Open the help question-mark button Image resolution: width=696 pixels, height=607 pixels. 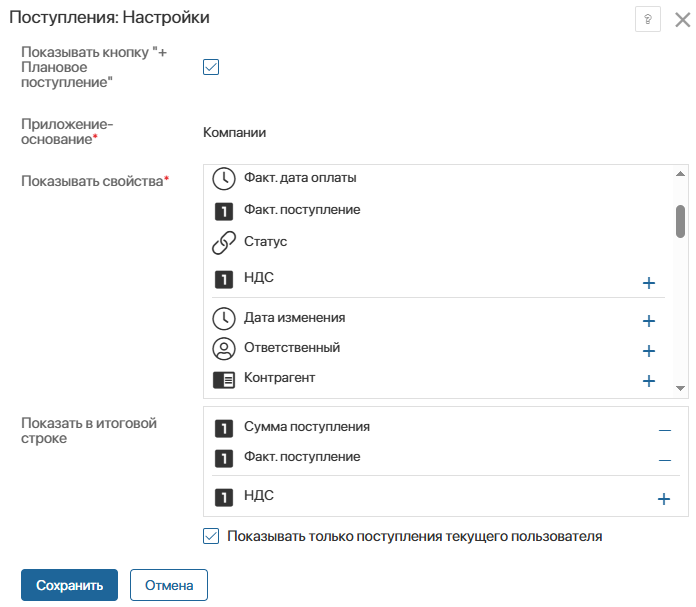(648, 19)
